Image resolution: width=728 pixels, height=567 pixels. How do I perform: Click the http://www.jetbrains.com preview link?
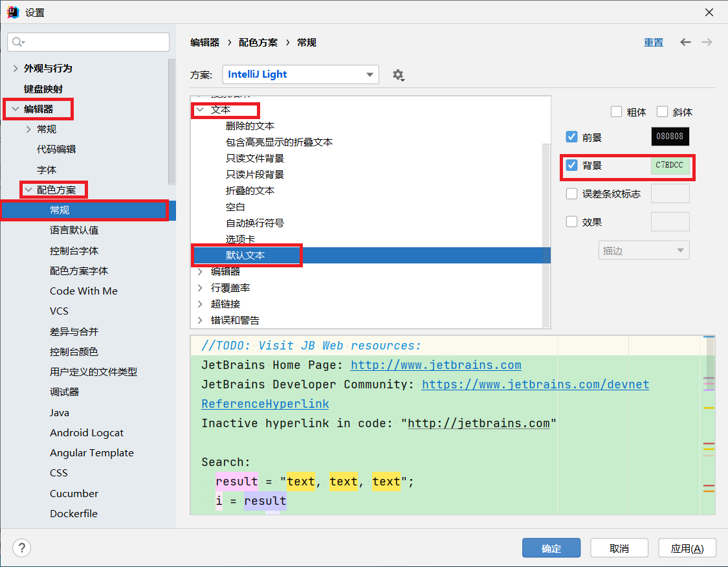436,365
